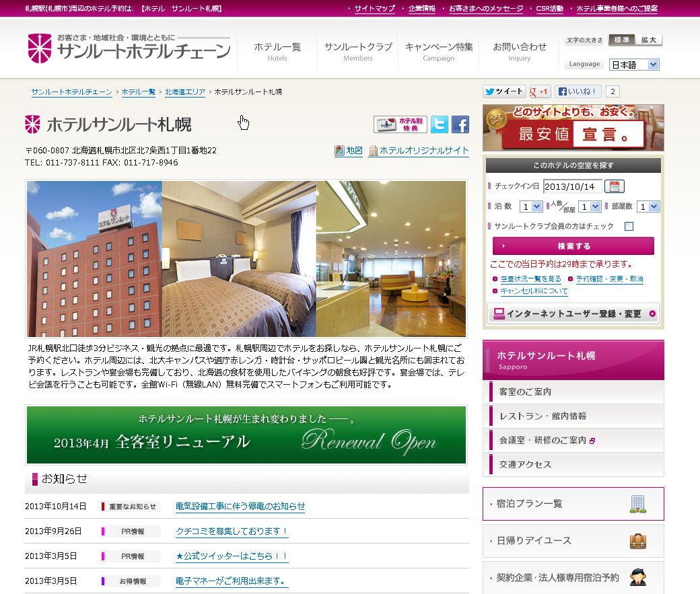This screenshot has width=700, height=594.
Task: Open the Language dropdown showing 日本語
Action: click(634, 65)
